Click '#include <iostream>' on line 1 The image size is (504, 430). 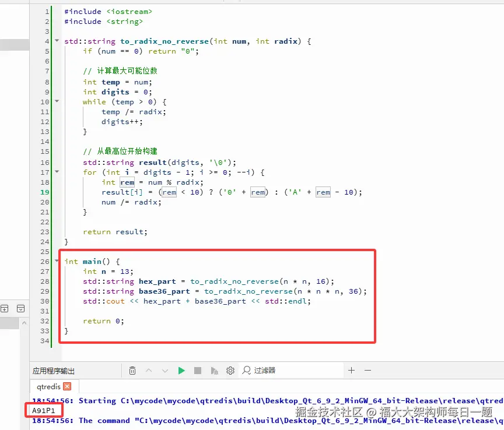click(x=108, y=12)
